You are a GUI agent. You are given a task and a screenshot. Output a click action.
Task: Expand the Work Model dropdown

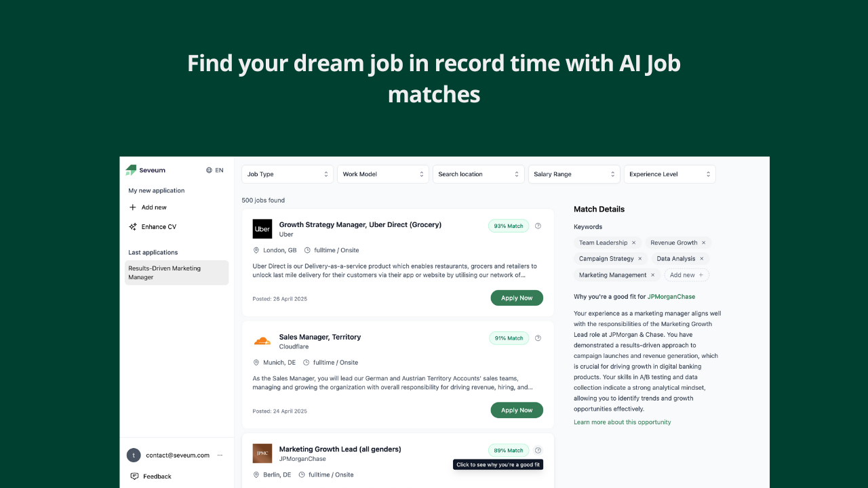[383, 174]
